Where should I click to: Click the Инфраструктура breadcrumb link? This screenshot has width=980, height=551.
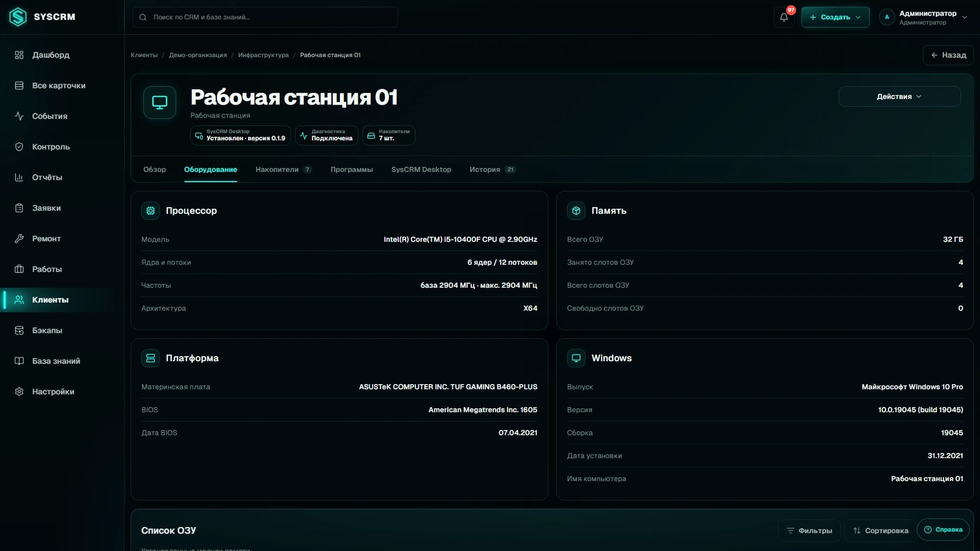click(263, 55)
